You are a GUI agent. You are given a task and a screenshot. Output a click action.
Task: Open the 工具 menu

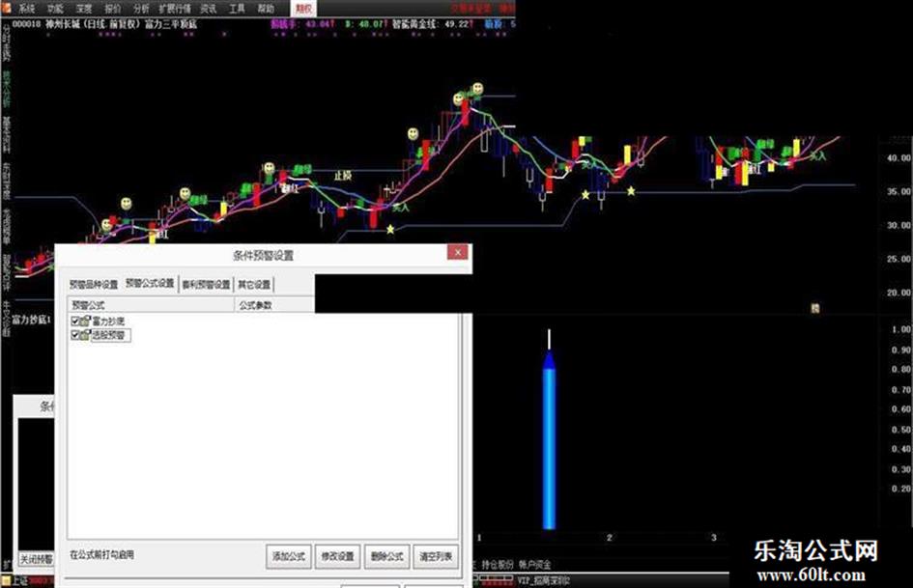[x=237, y=8]
